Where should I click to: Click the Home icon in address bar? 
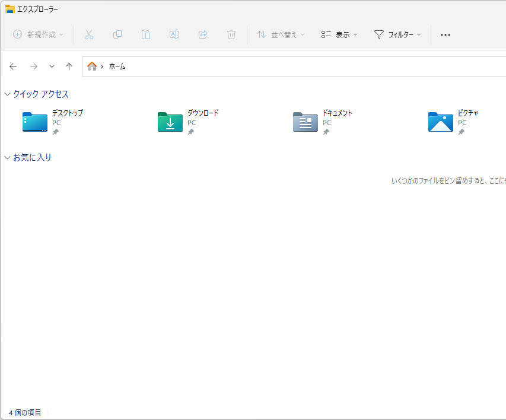92,66
